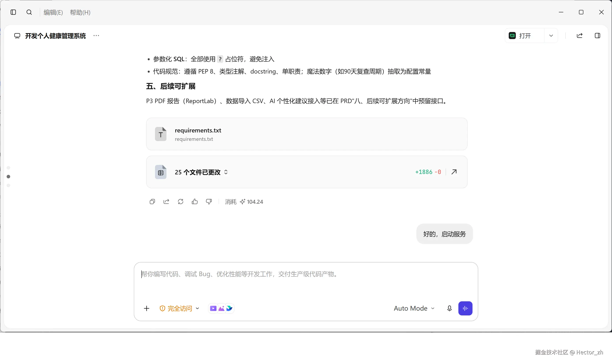This screenshot has width=612, height=364.
Task: Open the 完全访问 permission dropdown
Action: tap(179, 309)
